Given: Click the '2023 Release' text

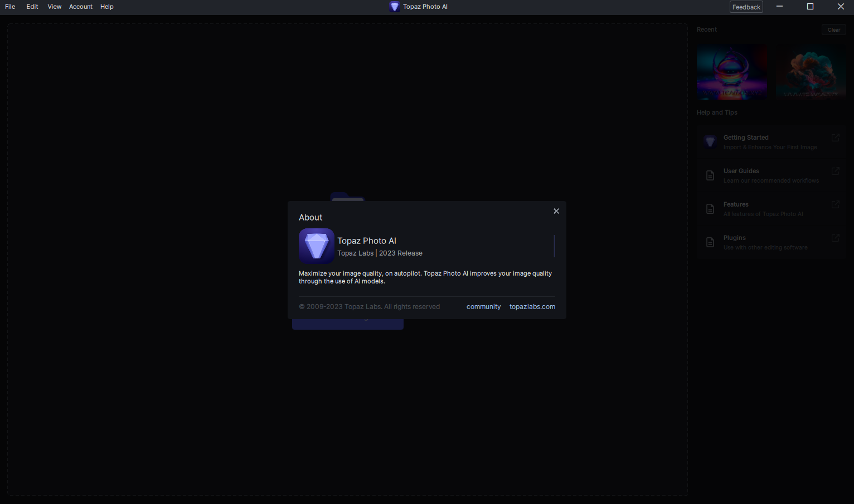Looking at the screenshot, I should point(401,253).
